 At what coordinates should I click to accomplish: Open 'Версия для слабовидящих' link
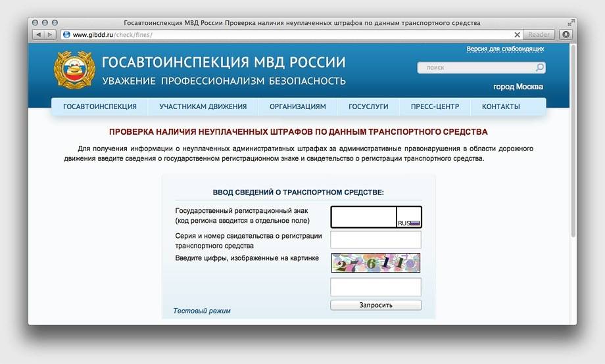[504, 49]
